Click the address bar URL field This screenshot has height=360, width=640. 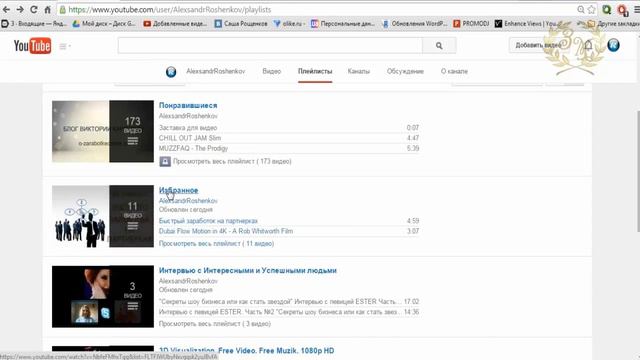tap(318, 9)
